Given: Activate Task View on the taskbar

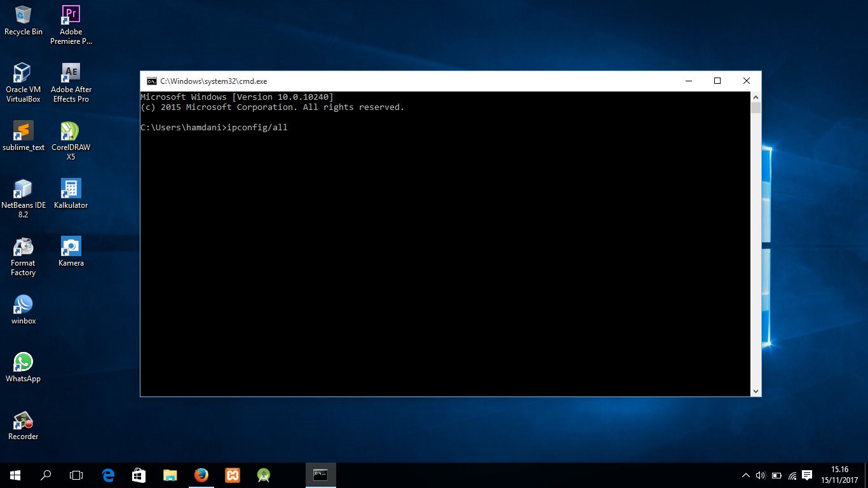Looking at the screenshot, I should (x=76, y=475).
